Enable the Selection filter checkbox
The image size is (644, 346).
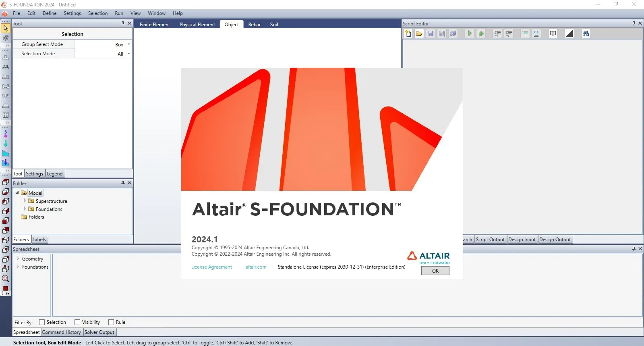click(42, 322)
